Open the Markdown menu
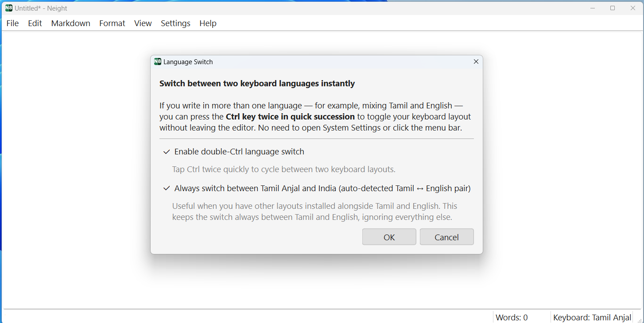Image resolution: width=644 pixels, height=323 pixels. (x=70, y=23)
